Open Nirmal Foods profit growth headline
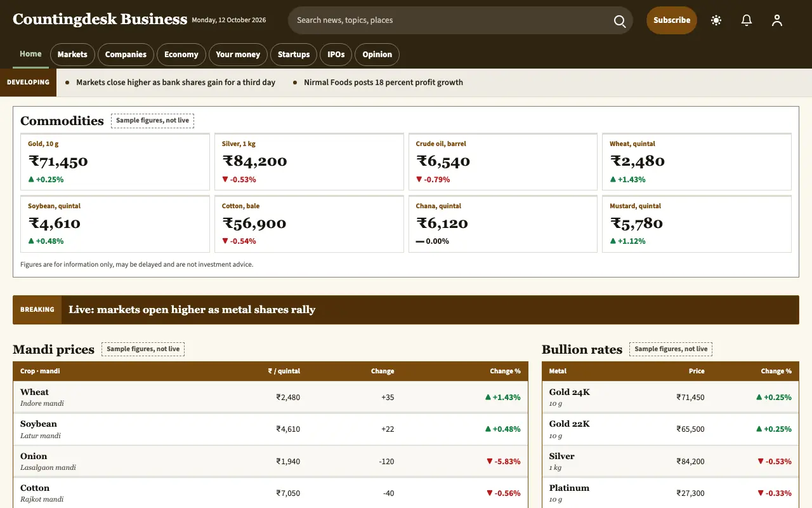Screen dimensions: 812x508 [383, 83]
